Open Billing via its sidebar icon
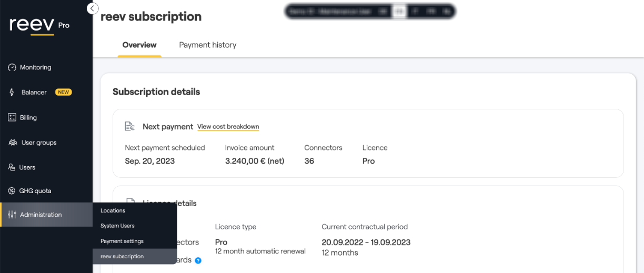This screenshot has width=644, height=273. [12, 117]
